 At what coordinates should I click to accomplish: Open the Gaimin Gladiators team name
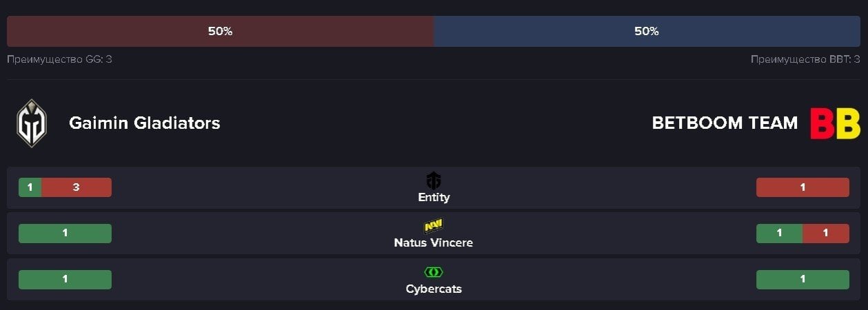(x=145, y=123)
